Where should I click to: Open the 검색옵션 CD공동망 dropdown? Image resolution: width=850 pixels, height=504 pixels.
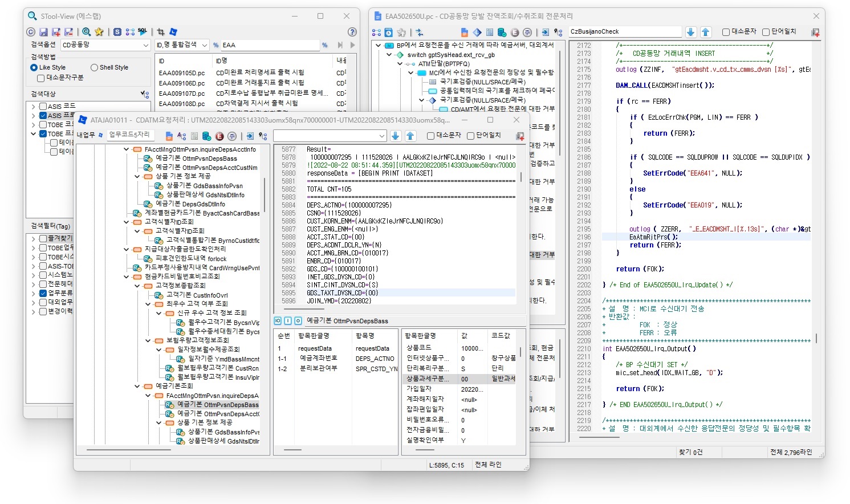[105, 44]
